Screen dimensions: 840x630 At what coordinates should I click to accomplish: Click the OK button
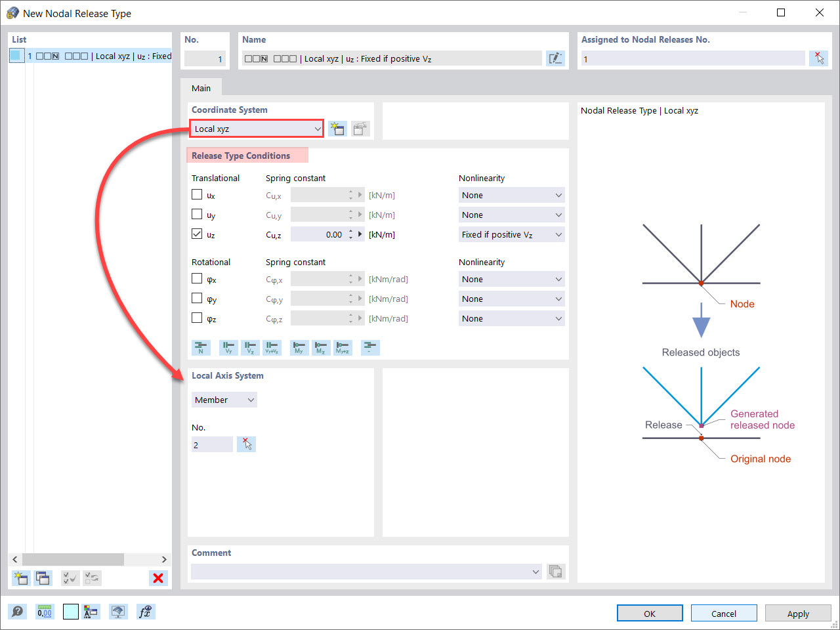point(649,613)
